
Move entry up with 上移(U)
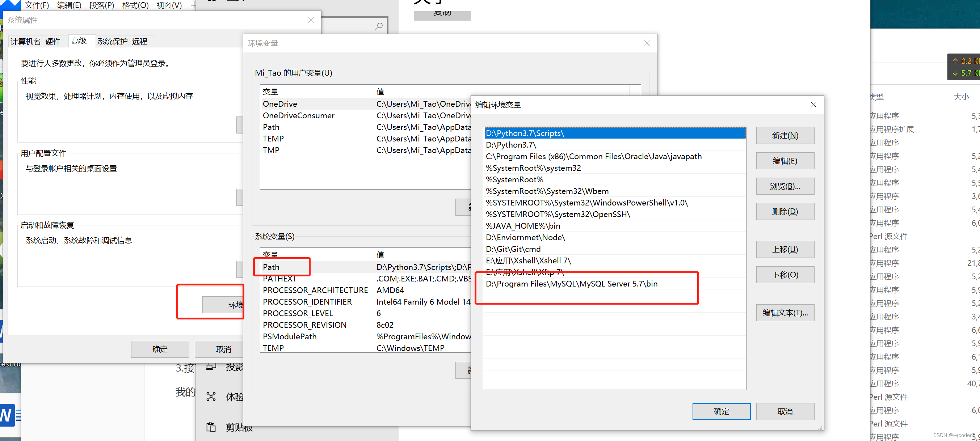[785, 250]
